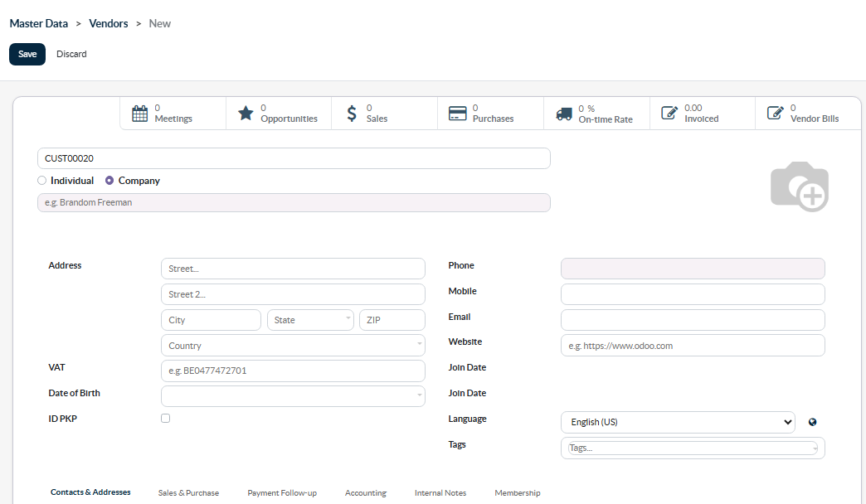
Task: Click the Sales dollar icon
Action: (352, 114)
